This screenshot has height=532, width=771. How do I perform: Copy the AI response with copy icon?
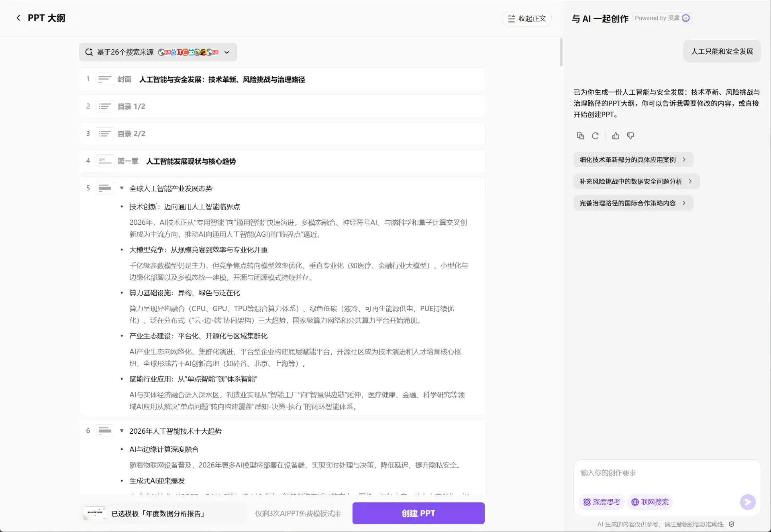click(x=580, y=136)
